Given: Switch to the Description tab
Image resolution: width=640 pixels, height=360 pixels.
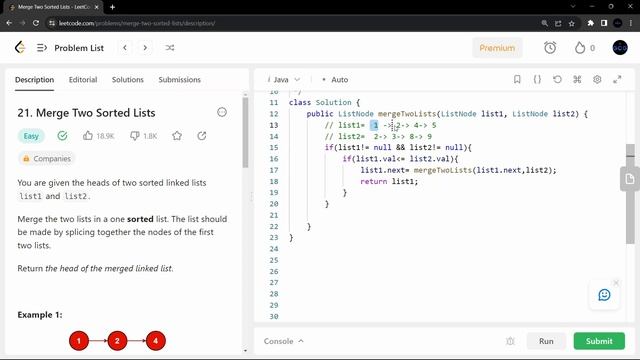Looking at the screenshot, I should click(x=34, y=80).
